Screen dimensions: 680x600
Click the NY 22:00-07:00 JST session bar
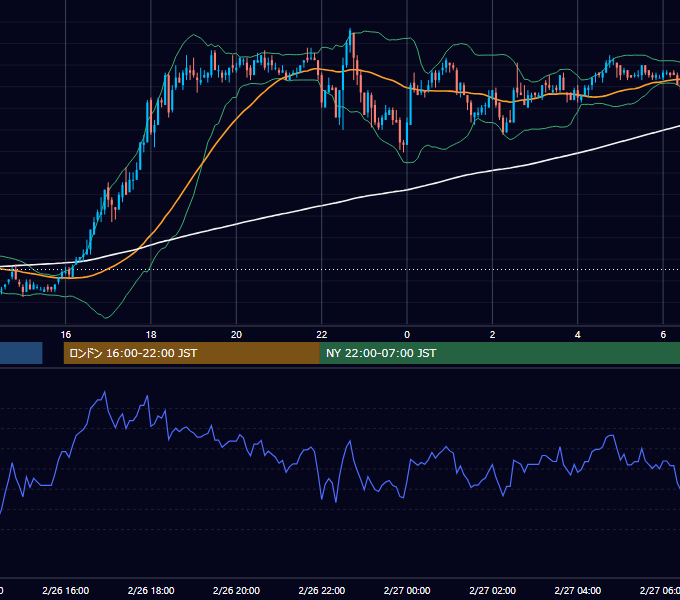point(500,353)
